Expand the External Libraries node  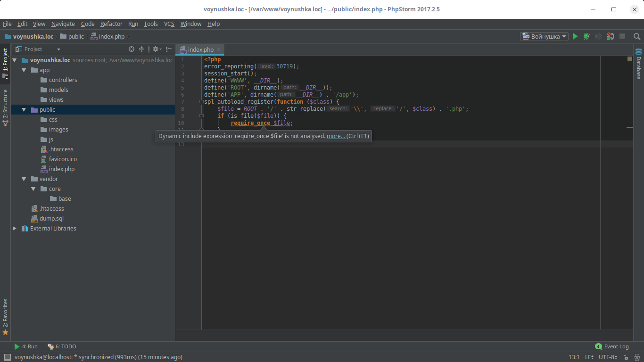[15, 228]
